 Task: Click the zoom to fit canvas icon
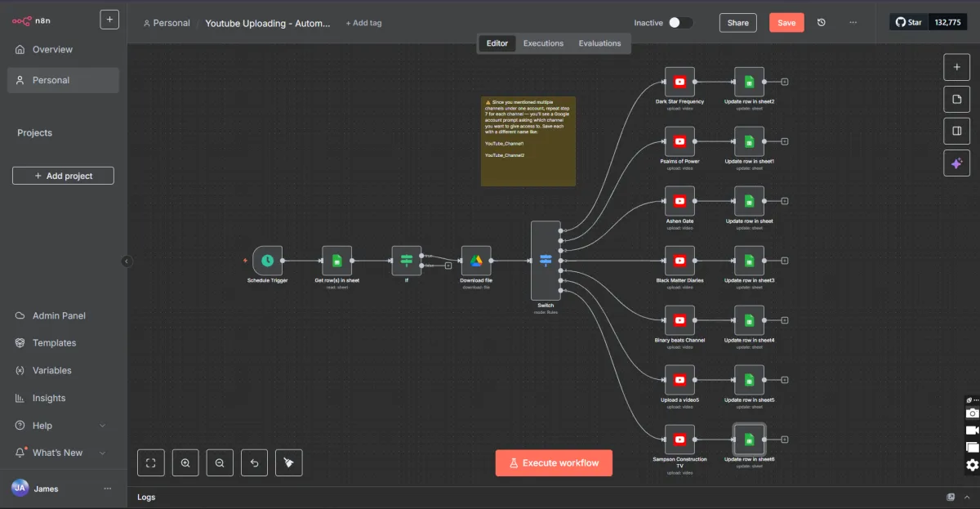click(151, 462)
